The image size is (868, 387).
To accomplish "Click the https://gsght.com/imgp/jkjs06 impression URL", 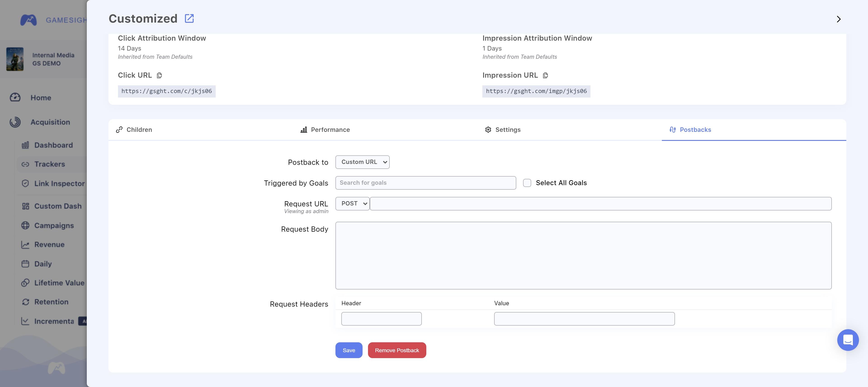I will 536,91.
